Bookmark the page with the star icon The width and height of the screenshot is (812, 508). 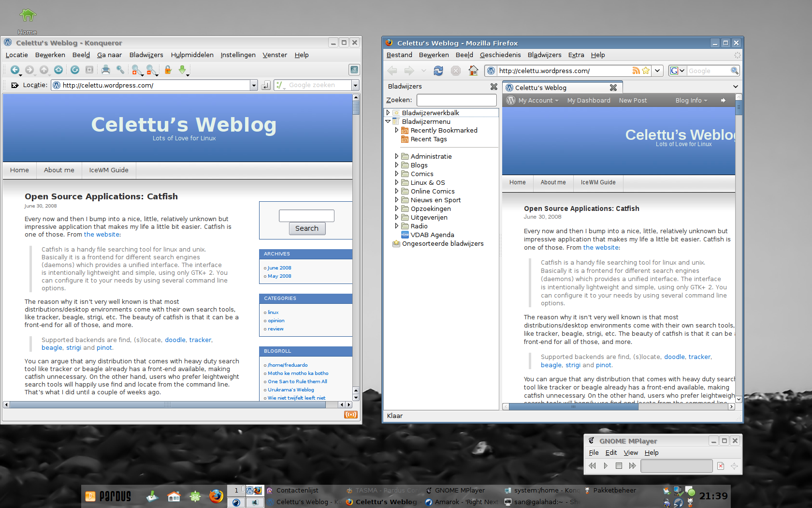click(x=646, y=71)
